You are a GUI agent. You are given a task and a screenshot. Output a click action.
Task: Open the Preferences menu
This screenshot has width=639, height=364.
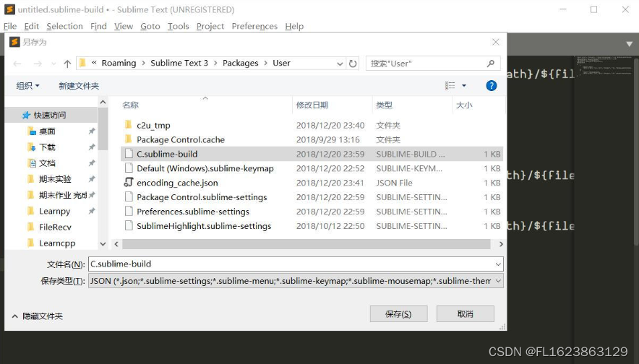pyautogui.click(x=254, y=26)
